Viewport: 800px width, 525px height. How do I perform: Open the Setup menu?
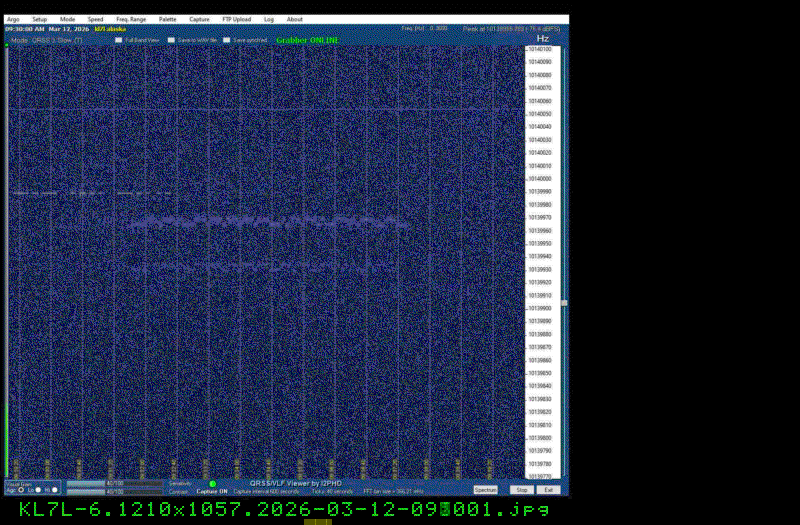[x=39, y=19]
